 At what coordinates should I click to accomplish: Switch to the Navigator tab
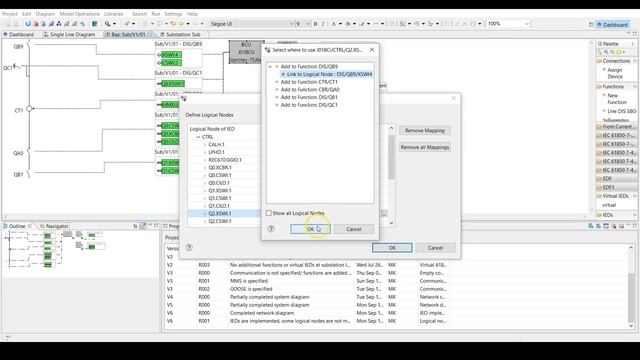pos(54,226)
